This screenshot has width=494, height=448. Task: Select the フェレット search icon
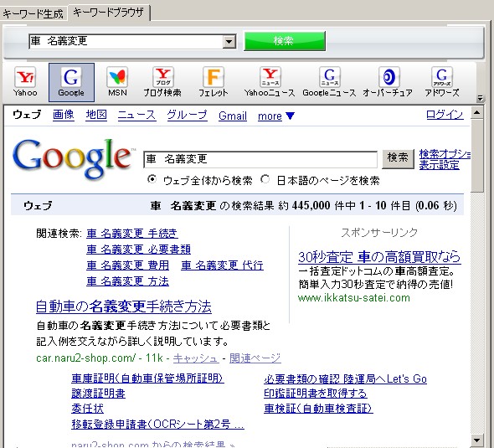pos(214,82)
